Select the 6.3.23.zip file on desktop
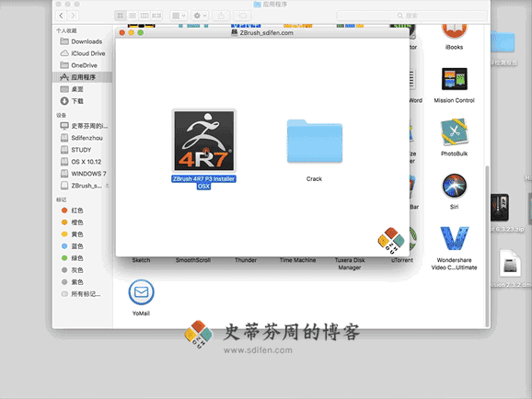This screenshot has width=532, height=399. click(x=500, y=207)
